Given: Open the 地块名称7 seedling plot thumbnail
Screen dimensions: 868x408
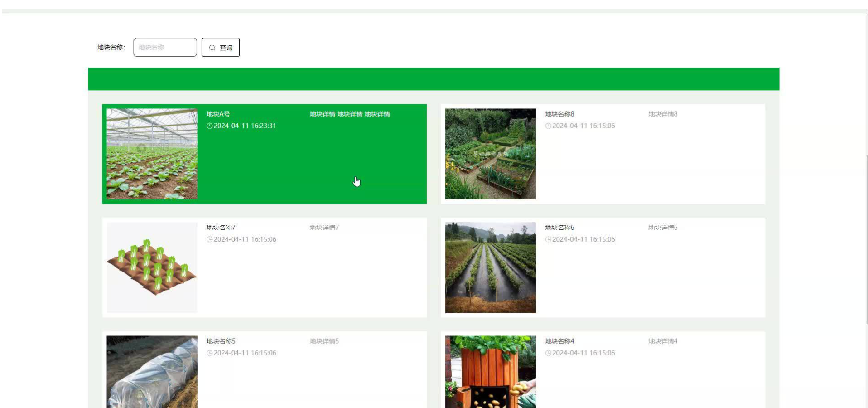Looking at the screenshot, I should coord(152,267).
